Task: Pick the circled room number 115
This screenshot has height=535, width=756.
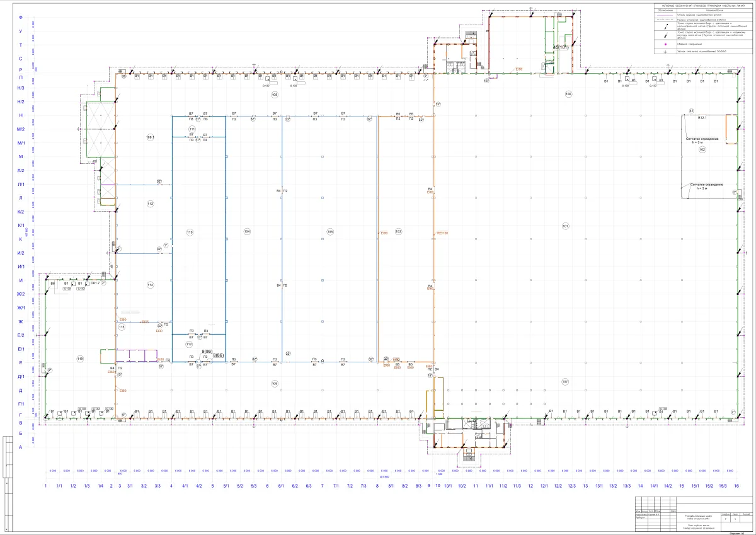Action: (122, 327)
